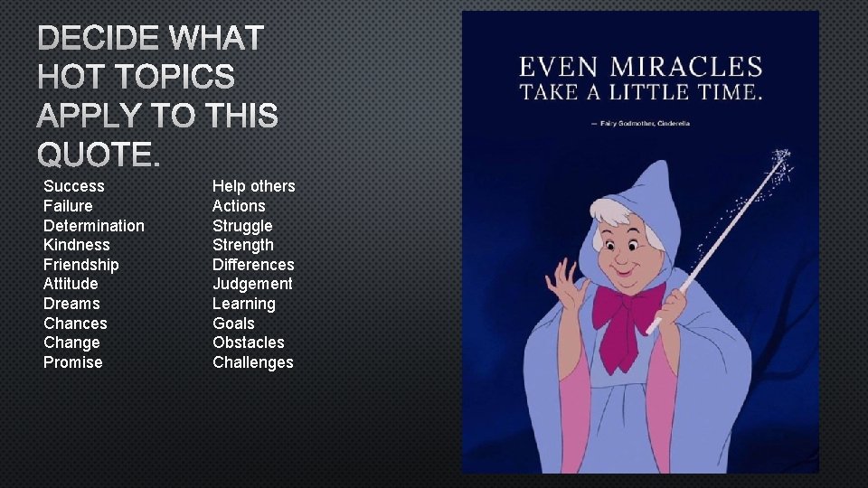Select the Obstacles topic
The image size is (868, 488).
tap(249, 343)
